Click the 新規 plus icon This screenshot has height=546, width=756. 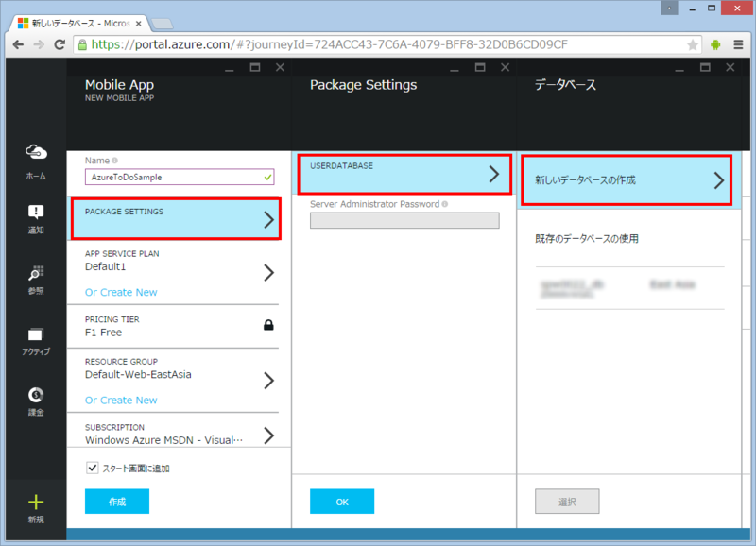coord(36,503)
